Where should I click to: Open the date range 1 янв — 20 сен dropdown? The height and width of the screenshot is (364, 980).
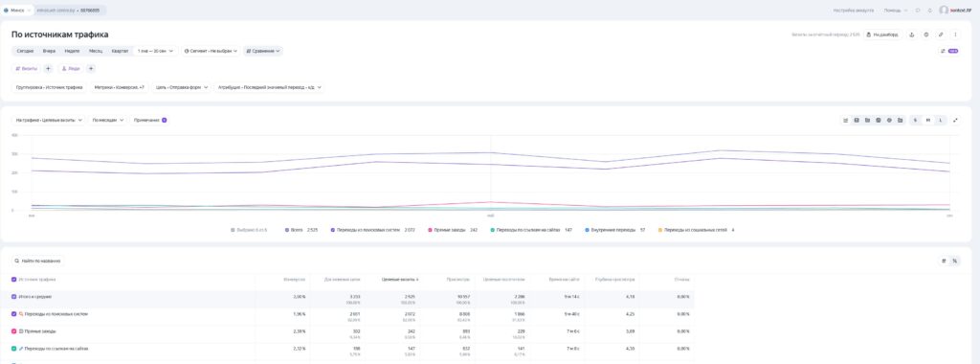point(156,52)
